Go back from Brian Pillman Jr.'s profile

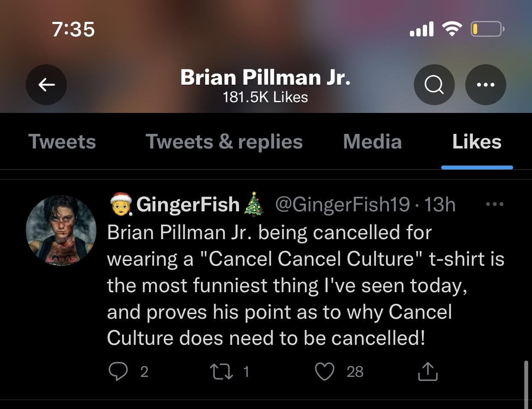pos(46,84)
